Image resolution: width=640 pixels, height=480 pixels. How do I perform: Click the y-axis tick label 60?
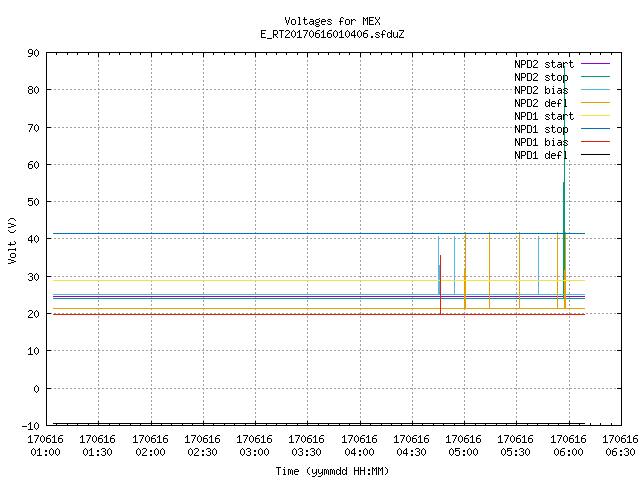pyautogui.click(x=33, y=165)
